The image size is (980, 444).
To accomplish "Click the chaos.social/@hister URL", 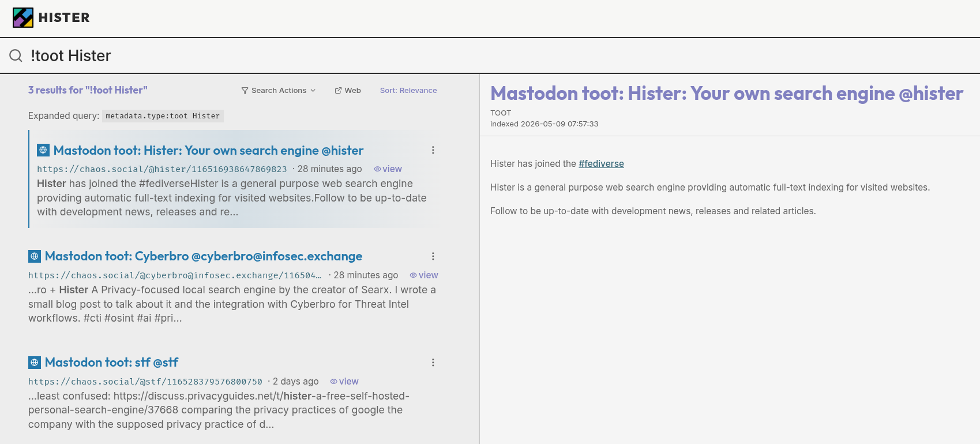I will (x=162, y=169).
